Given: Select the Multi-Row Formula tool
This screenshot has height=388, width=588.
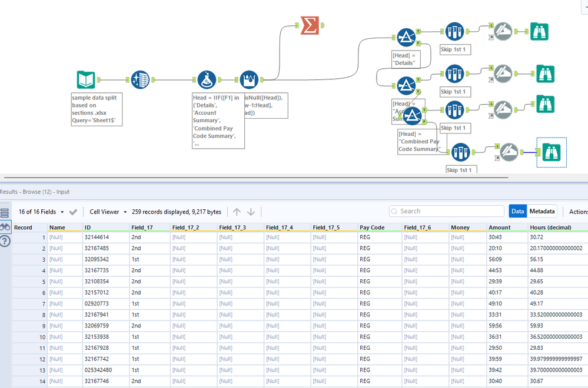Looking at the screenshot, I should [249, 80].
